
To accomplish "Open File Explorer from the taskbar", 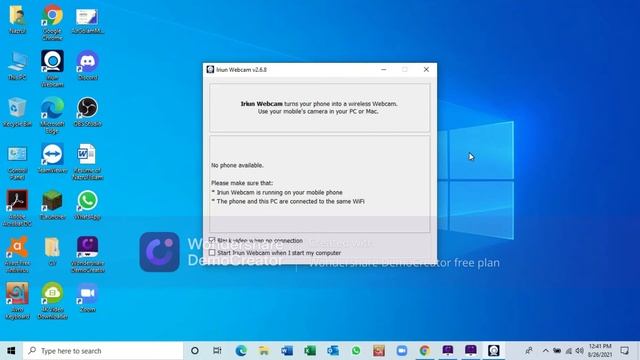I will point(264,351).
